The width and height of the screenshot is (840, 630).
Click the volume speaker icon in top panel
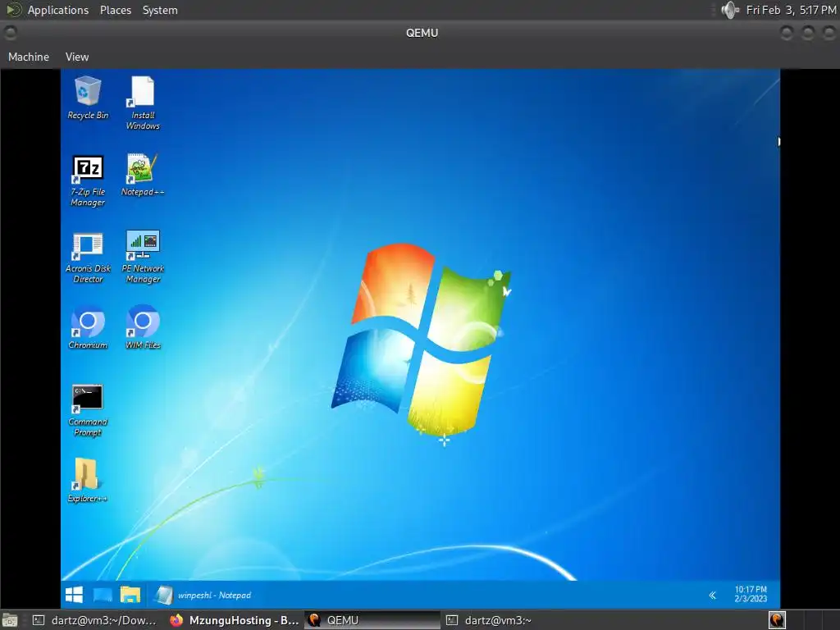(x=729, y=10)
